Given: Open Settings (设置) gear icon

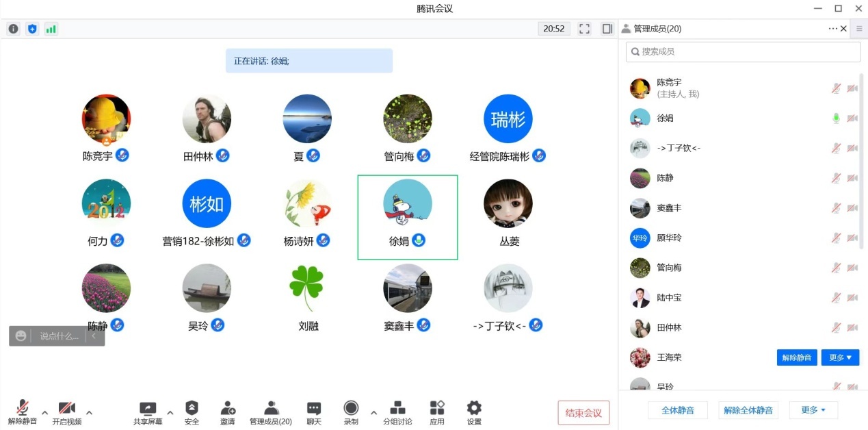Looking at the screenshot, I should [x=474, y=413].
